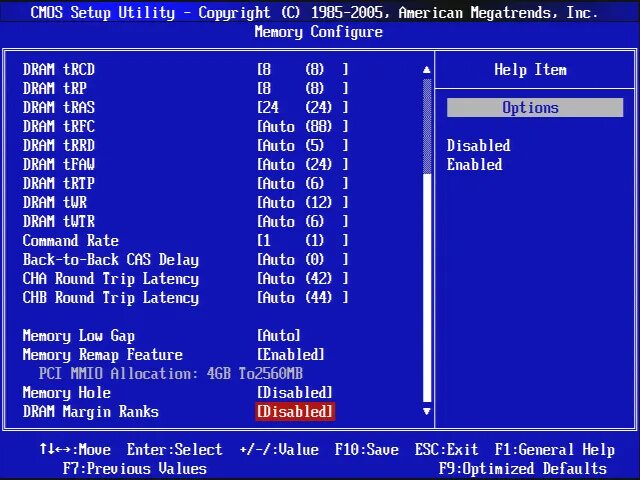Click the CMOS Setup Utility copyright header

[x=314, y=13]
